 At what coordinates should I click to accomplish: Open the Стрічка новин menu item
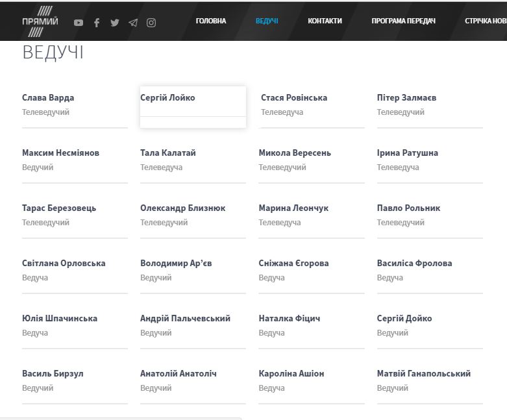click(x=485, y=21)
